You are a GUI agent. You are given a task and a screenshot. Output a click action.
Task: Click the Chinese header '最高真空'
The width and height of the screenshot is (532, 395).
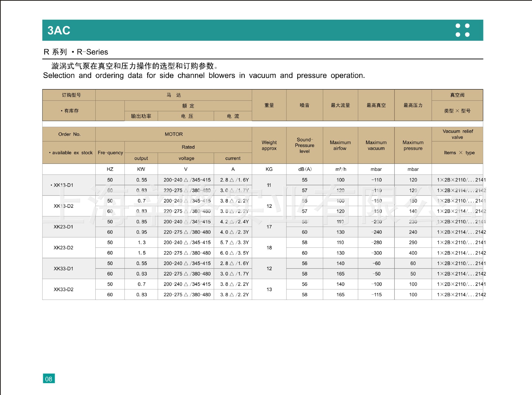point(376,105)
